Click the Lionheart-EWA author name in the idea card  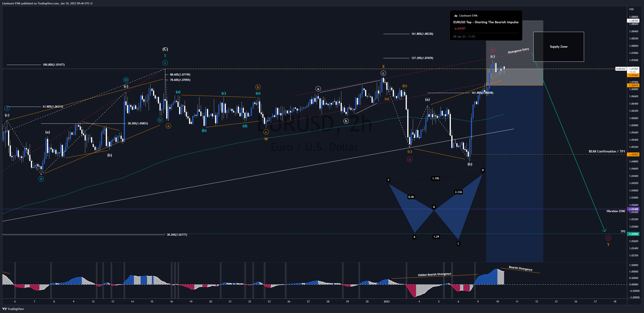[468, 15]
